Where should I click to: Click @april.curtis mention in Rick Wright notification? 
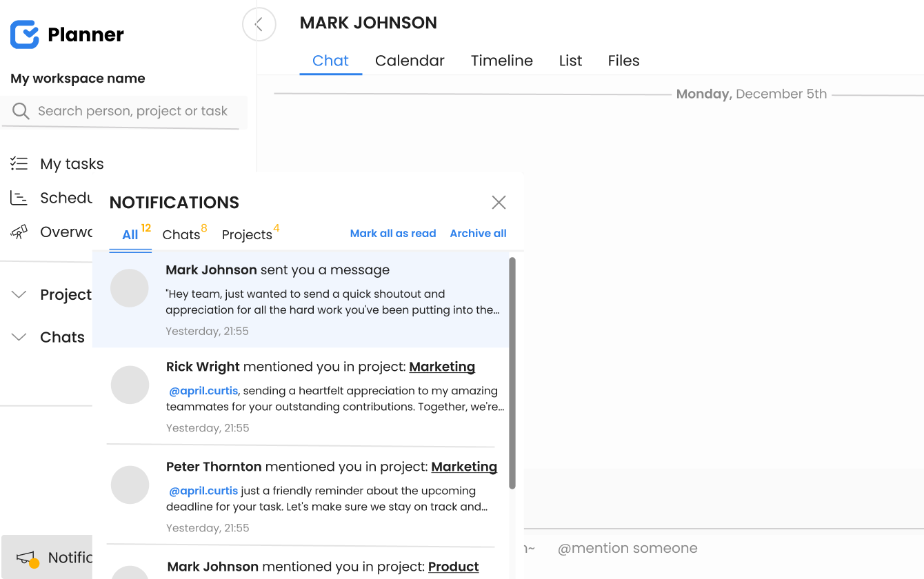pyautogui.click(x=203, y=391)
